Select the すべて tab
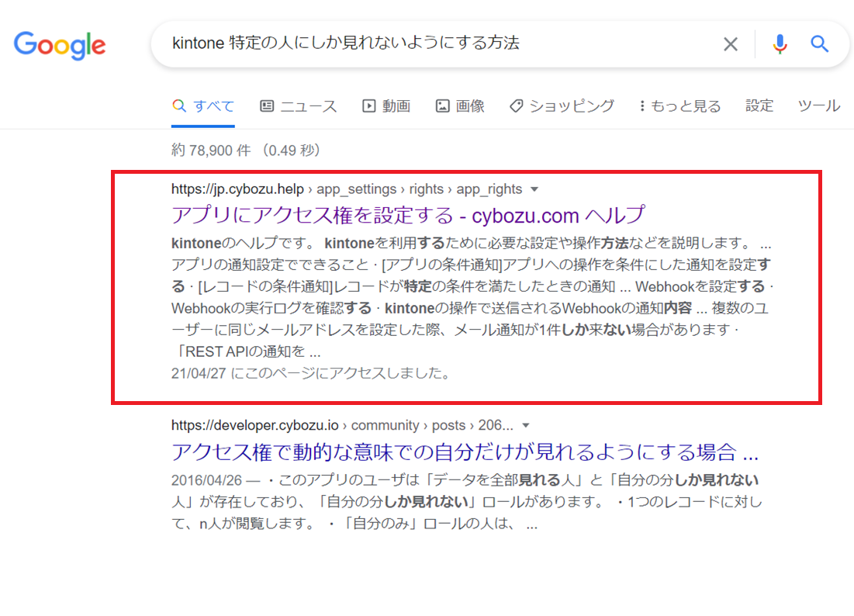 coord(203,106)
